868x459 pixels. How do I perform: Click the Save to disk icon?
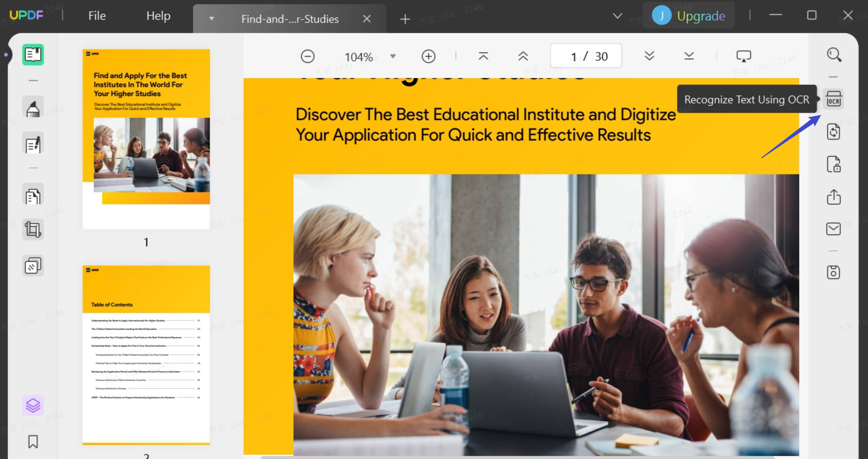(x=834, y=272)
